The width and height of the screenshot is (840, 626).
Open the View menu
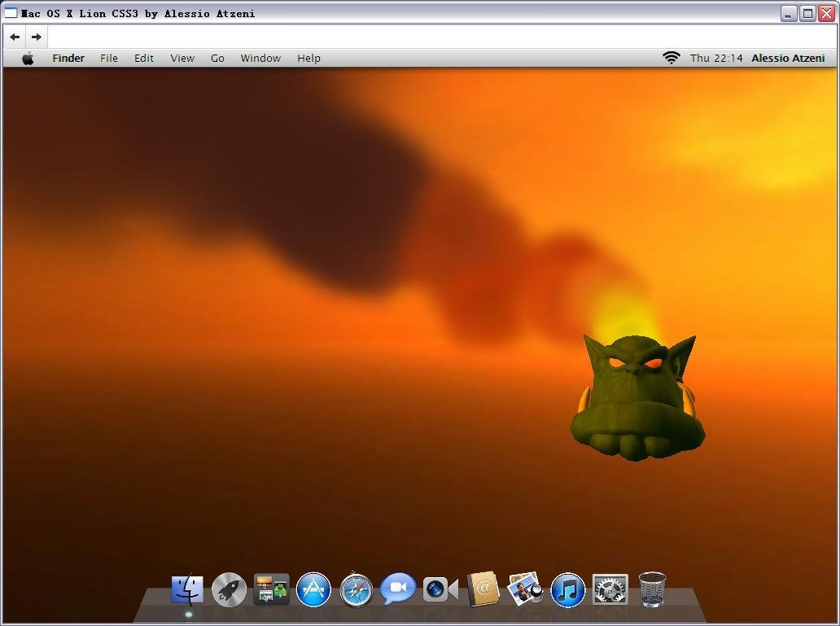pos(182,58)
